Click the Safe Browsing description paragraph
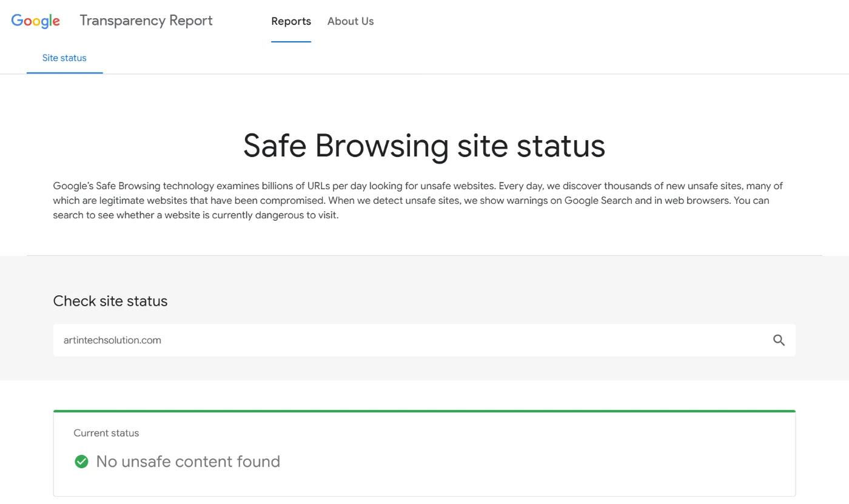Viewport: 849px width, 504px height. point(418,200)
